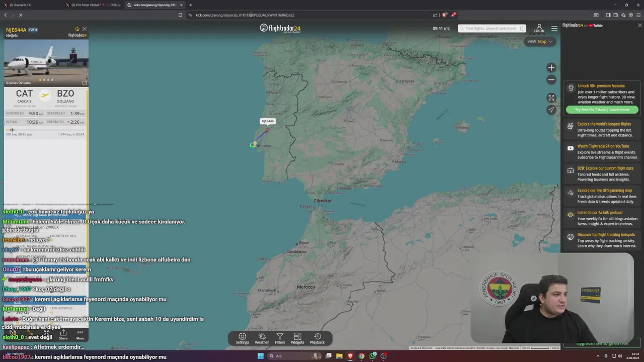Click the aircraft photo thumbnail

[x=46, y=62]
